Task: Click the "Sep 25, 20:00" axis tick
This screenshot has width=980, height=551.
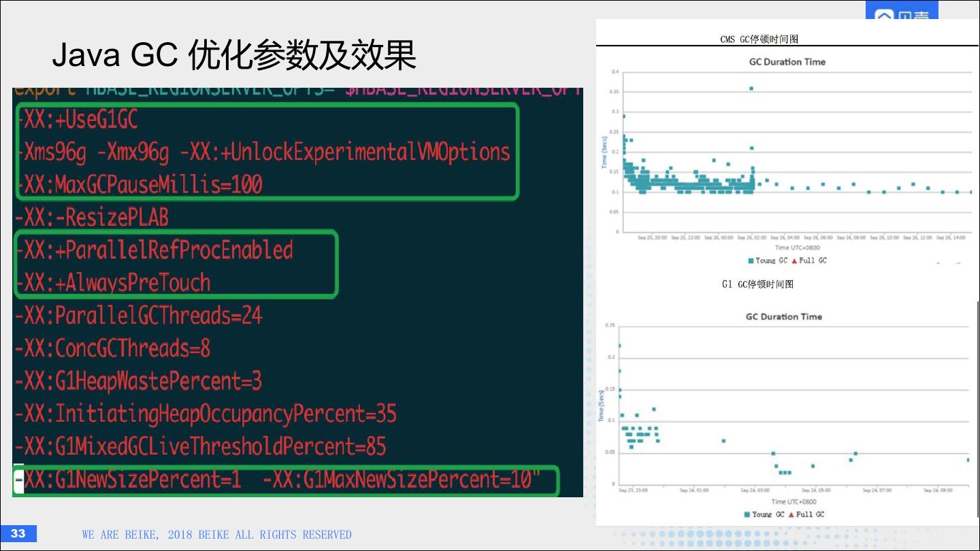Action: (x=652, y=238)
